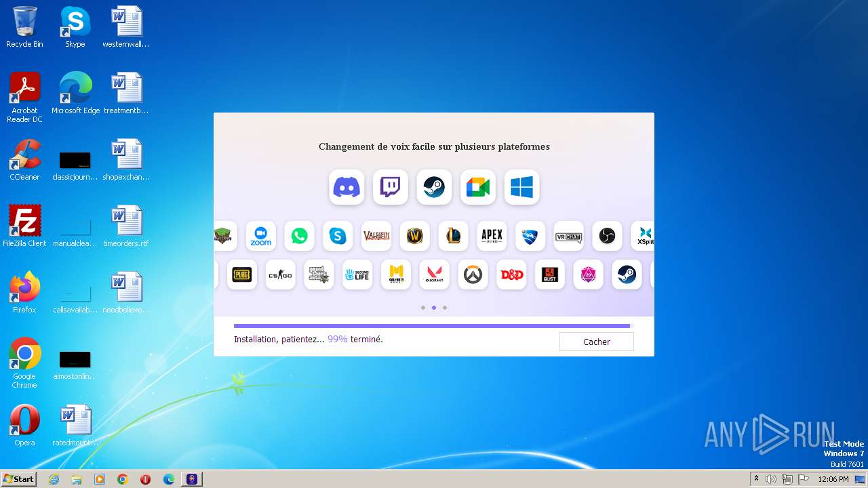Click the volume speaker tray icon
Viewport: 868px width, 488px height.
pos(771,479)
